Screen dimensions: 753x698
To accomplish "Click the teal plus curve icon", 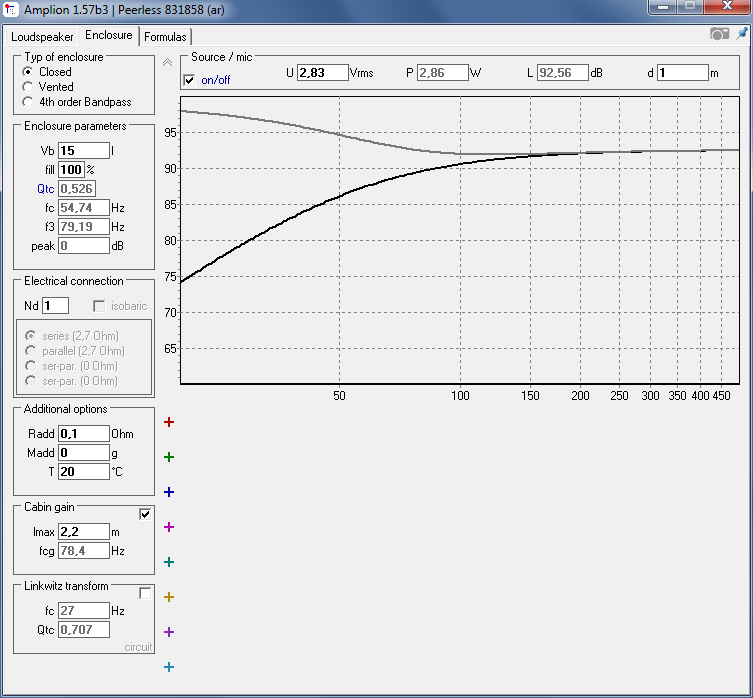I will [x=169, y=562].
